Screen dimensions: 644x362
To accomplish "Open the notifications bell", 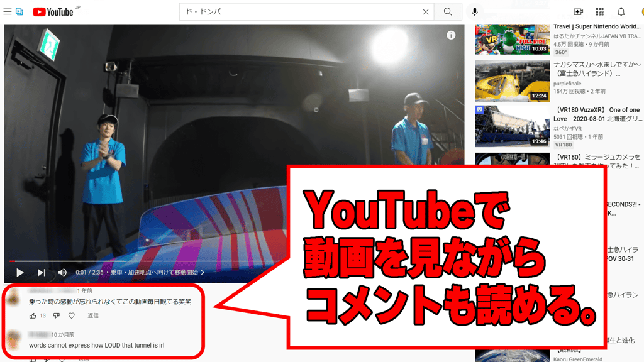I will 621,12.
